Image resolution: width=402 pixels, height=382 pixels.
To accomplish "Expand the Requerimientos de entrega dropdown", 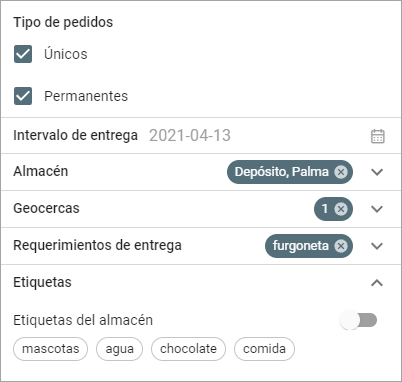I will (x=377, y=246).
